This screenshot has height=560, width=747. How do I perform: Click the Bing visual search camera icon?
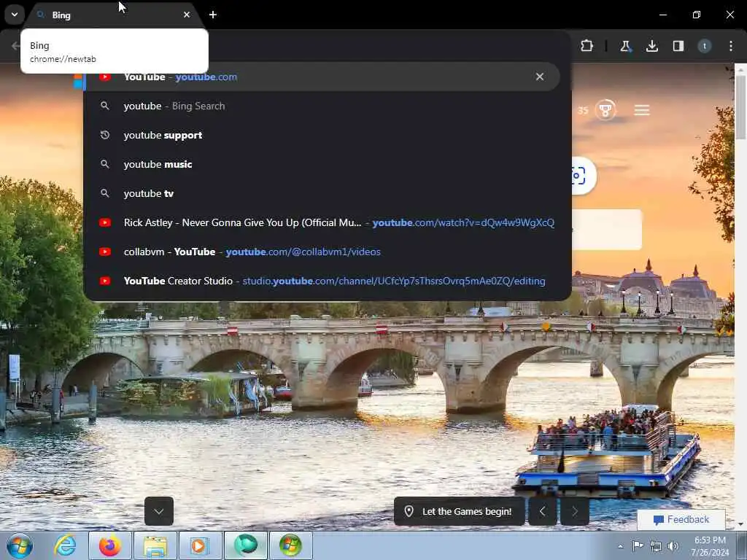click(578, 176)
